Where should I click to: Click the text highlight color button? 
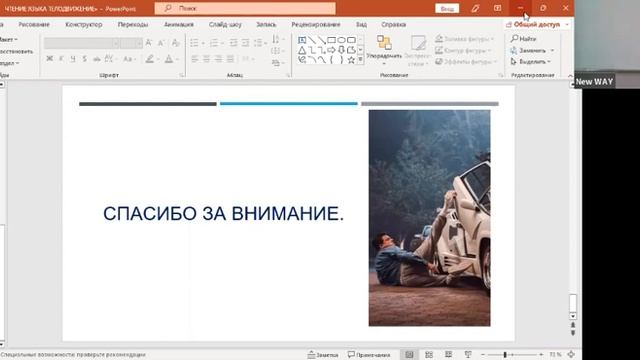click(150, 59)
